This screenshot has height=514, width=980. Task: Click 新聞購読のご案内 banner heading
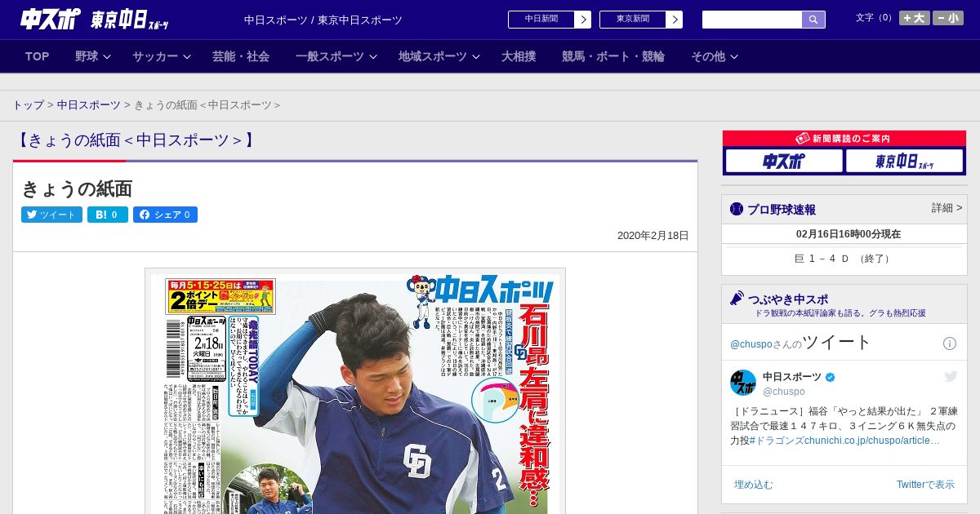tap(844, 139)
